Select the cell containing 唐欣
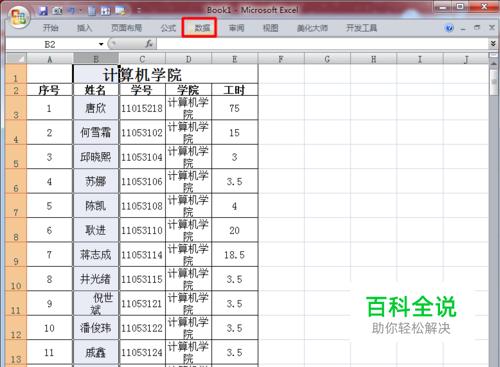This screenshot has width=500, height=367. pyautogui.click(x=96, y=108)
